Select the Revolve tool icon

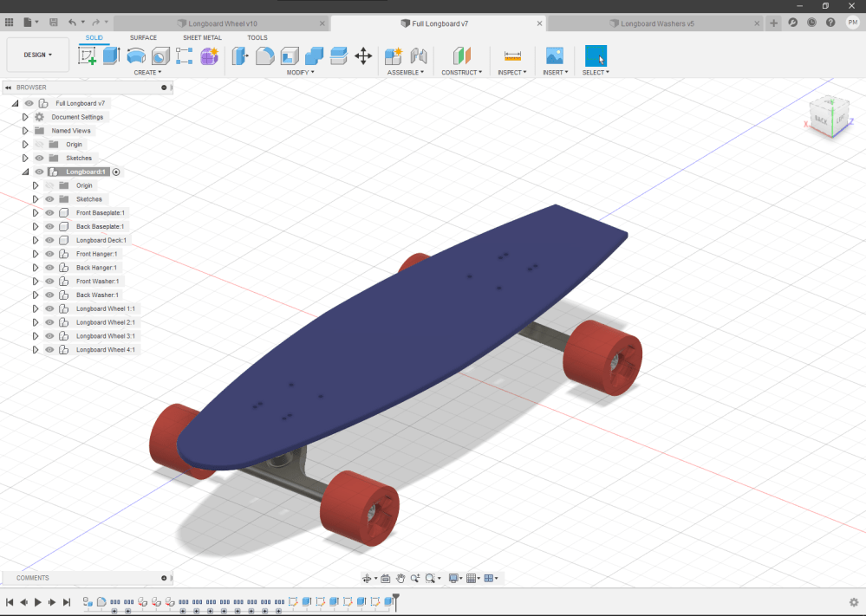point(136,56)
